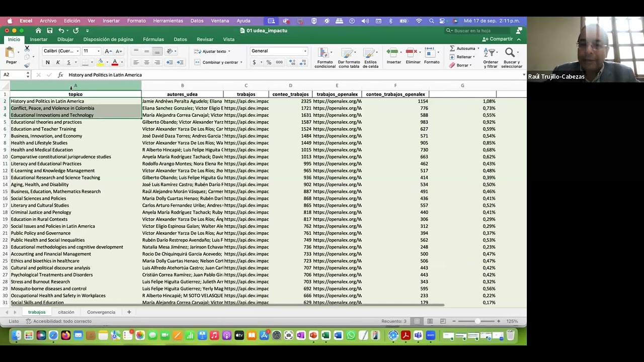Toggle underline S formatting
Screen dimensions: 644x362
pyautogui.click(x=68, y=62)
